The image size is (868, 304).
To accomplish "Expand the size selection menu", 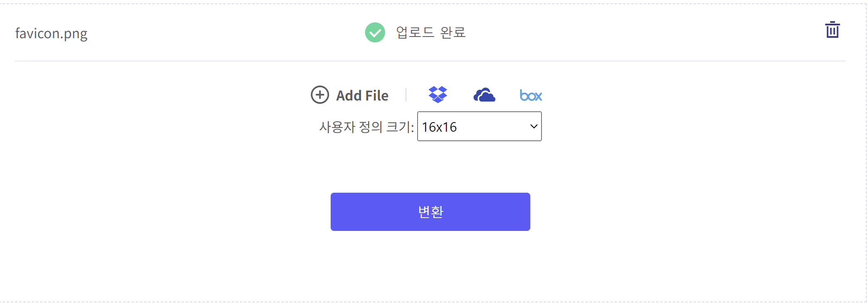I will tap(479, 127).
